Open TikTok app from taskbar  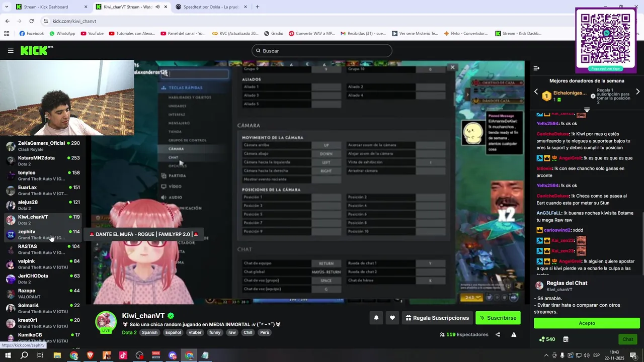(x=123, y=355)
